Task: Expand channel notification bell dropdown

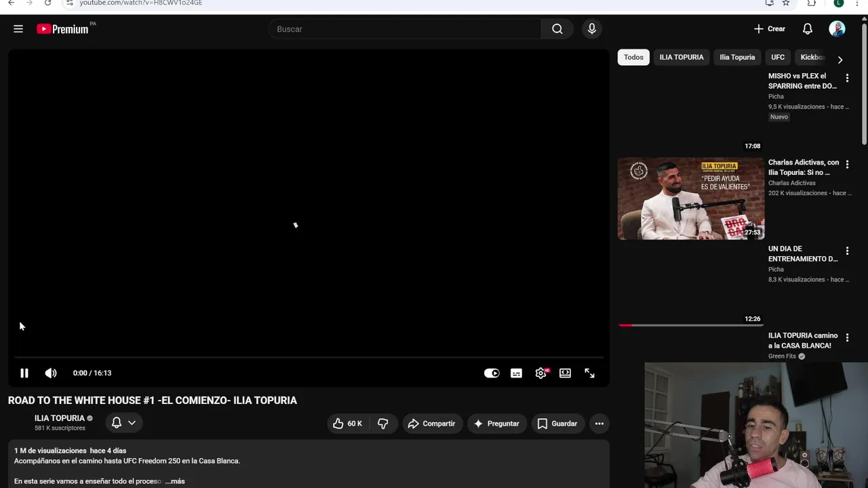Action: tap(123, 422)
